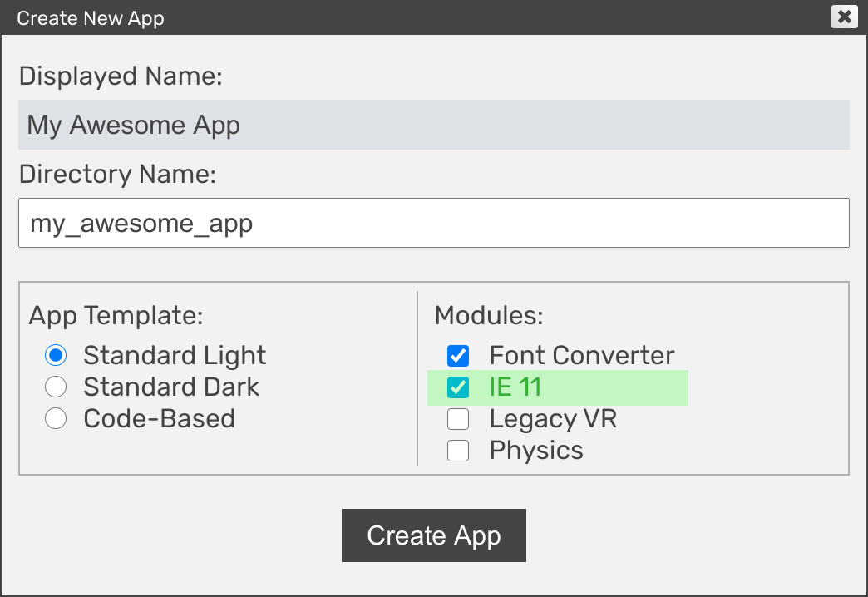This screenshot has width=868, height=597.
Task: Disable the IE 11 module checkbox
Action: point(458,387)
